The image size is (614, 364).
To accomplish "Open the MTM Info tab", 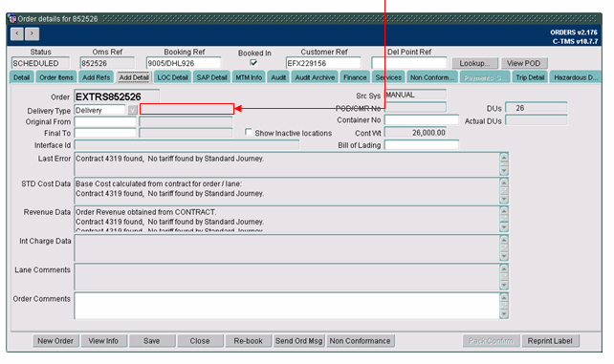I will pos(249,77).
